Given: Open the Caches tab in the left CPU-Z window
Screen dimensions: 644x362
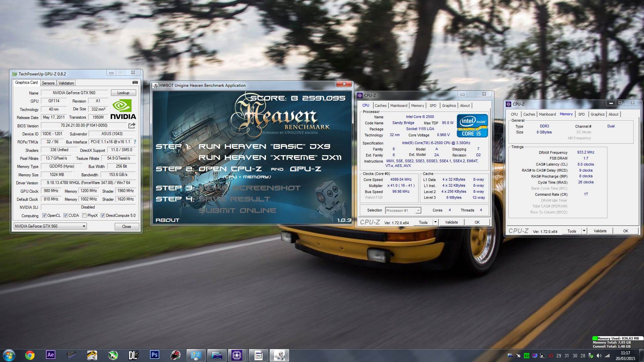Looking at the screenshot, I should click(x=380, y=106).
